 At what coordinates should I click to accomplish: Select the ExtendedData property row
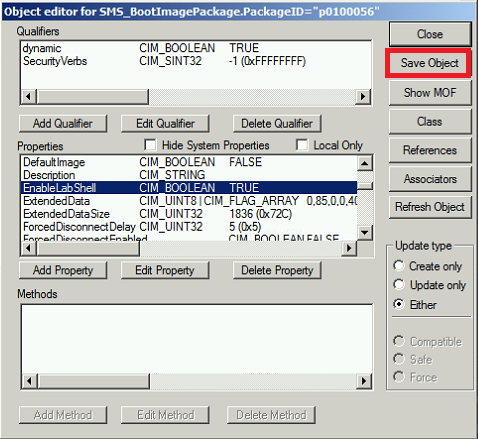(x=189, y=201)
